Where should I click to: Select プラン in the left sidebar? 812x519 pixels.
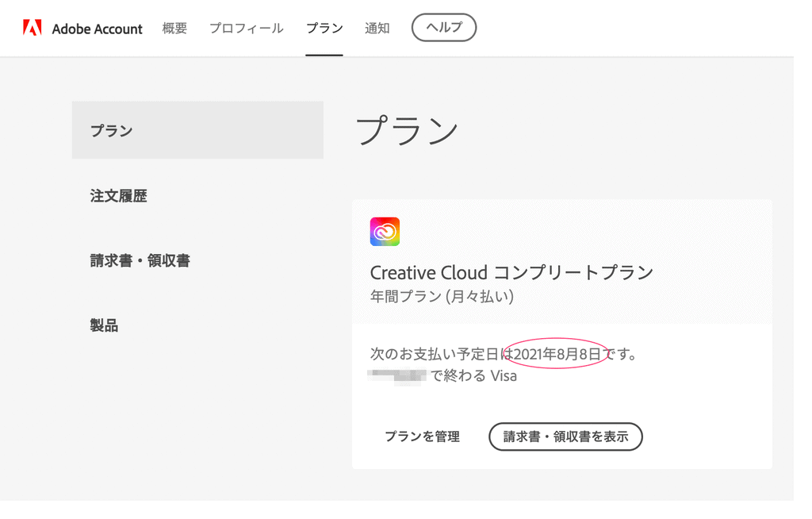111,131
